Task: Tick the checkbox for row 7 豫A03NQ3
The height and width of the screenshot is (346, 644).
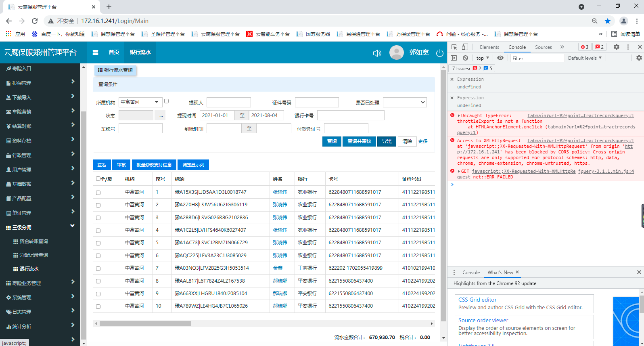Action: [98, 268]
